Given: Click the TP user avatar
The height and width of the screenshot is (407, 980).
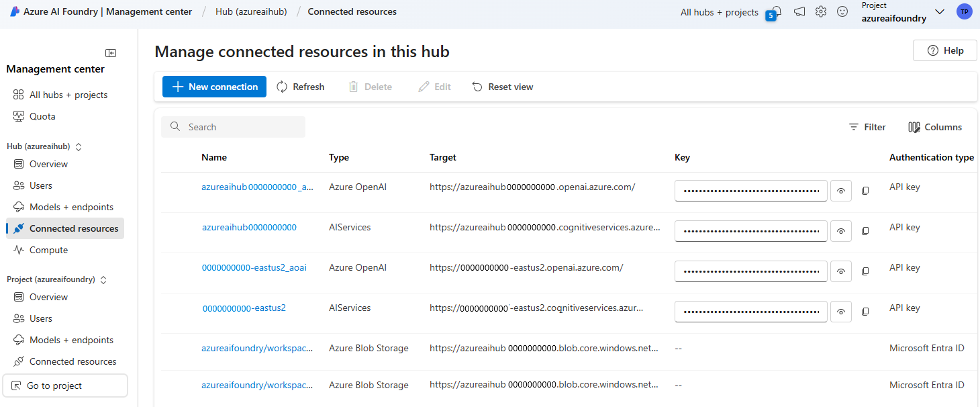Looking at the screenshot, I should (x=965, y=11).
